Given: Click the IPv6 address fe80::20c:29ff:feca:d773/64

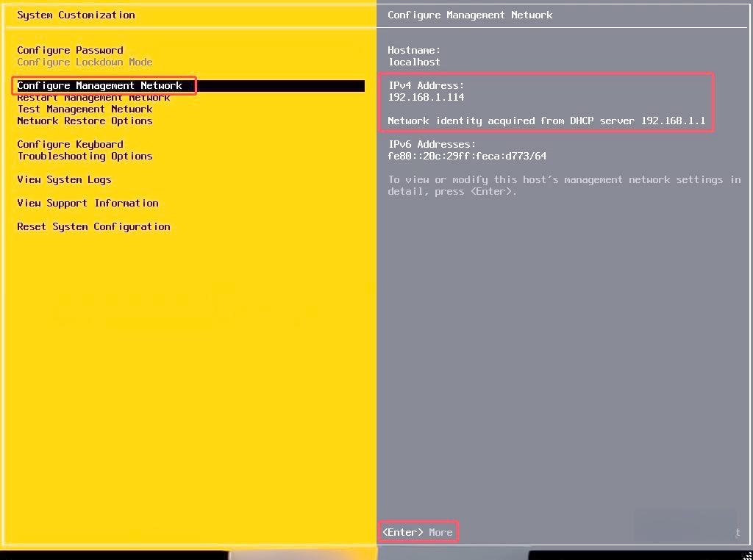Looking at the screenshot, I should tap(467, 157).
